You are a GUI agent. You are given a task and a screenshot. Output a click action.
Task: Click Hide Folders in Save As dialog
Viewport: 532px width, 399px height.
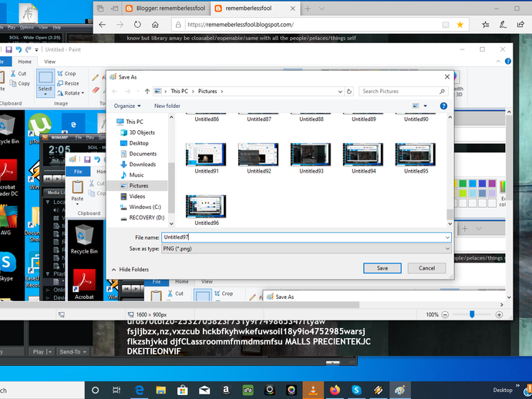130,270
